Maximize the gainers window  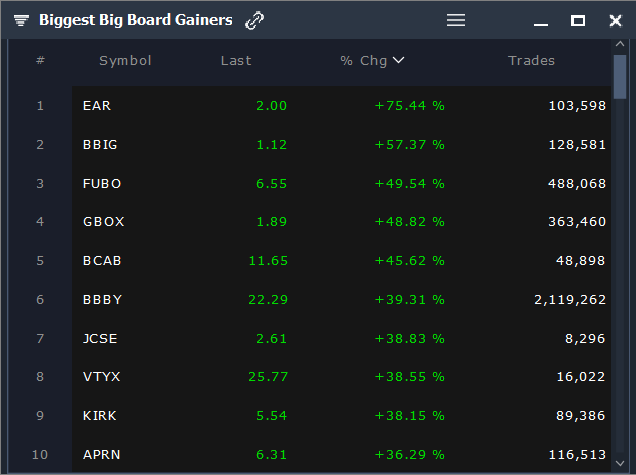coord(578,20)
